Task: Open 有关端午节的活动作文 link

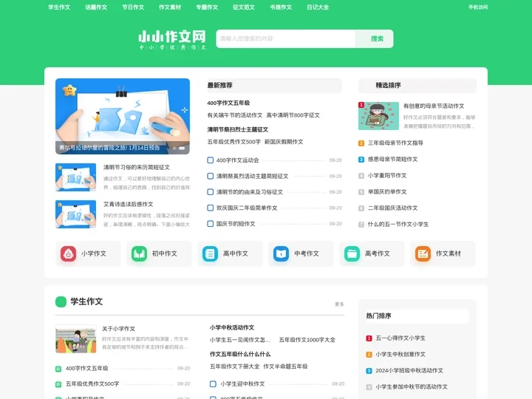Action: [x=235, y=115]
